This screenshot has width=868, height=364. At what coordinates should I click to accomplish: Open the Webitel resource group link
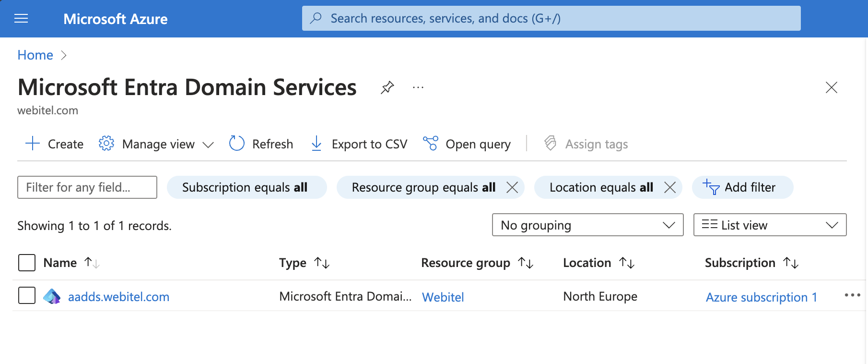443,297
